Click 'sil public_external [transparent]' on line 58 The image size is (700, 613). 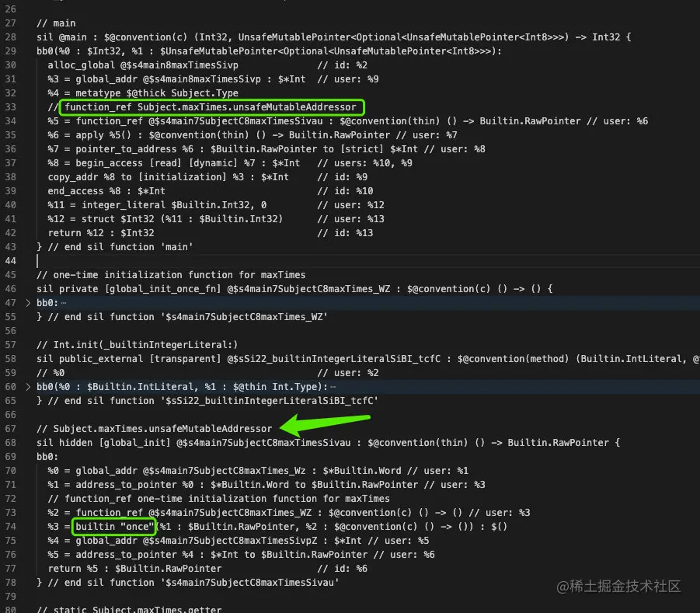pos(128,359)
